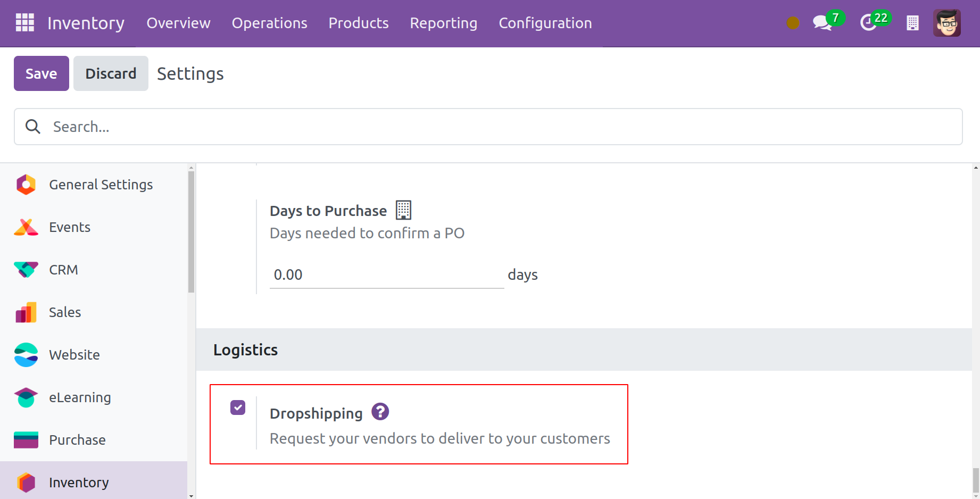Select Purchase in the settings sidebar
Viewport: 980px width, 499px height.
77,440
